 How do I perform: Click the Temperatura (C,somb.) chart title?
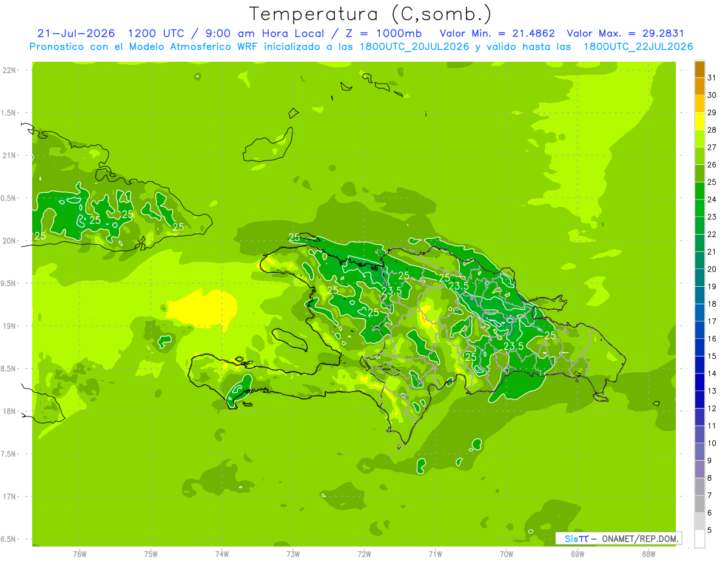tap(370, 14)
